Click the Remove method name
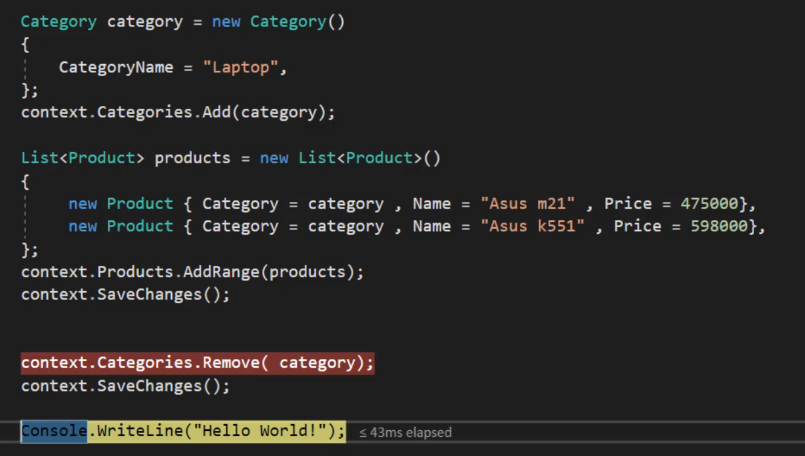Viewport: 805px width, 456px height. pyautogui.click(x=232, y=363)
